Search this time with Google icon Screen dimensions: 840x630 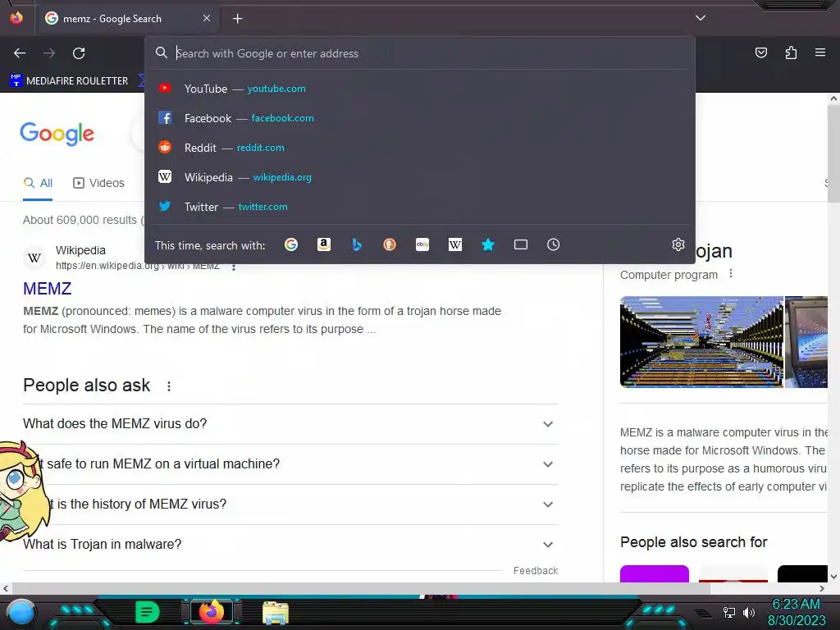[x=291, y=244]
